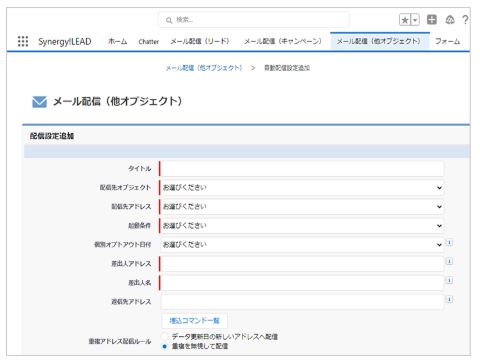The image size is (480, 364).
Task: Click the 差出人アドレス input field
Action: tap(302, 264)
